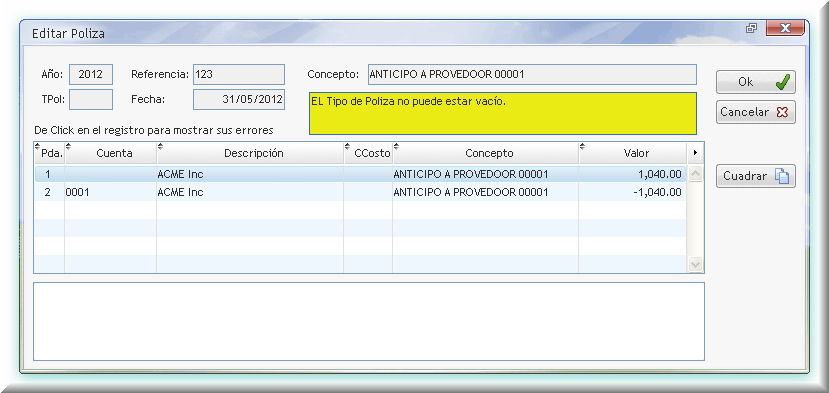This screenshot has height=393, width=829.
Task: Select row 1 Pda. cell
Action: pyautogui.click(x=49, y=174)
